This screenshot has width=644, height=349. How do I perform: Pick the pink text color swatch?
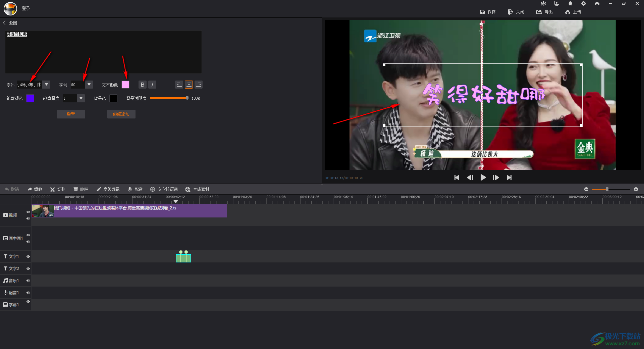[125, 85]
